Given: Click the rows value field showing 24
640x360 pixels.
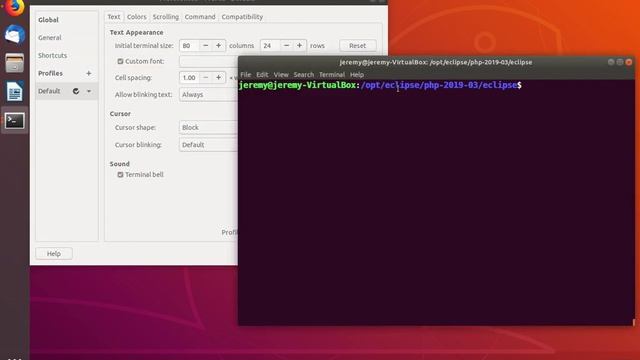Looking at the screenshot, I should click(270, 46).
